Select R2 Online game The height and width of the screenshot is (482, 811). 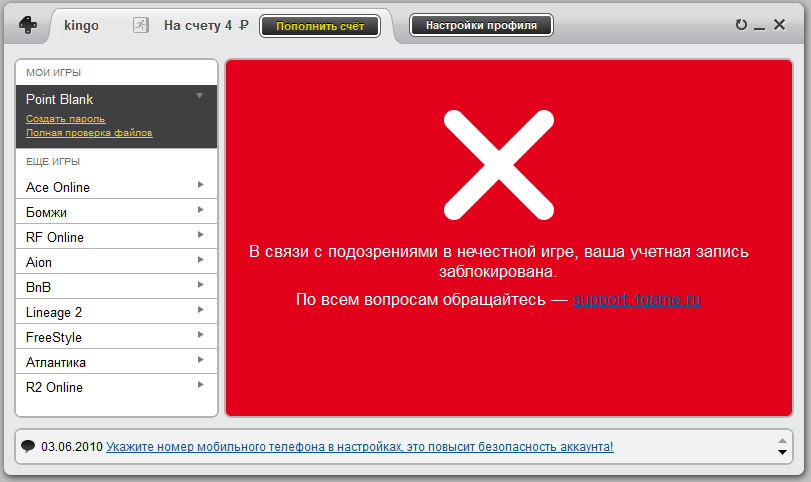coord(116,387)
